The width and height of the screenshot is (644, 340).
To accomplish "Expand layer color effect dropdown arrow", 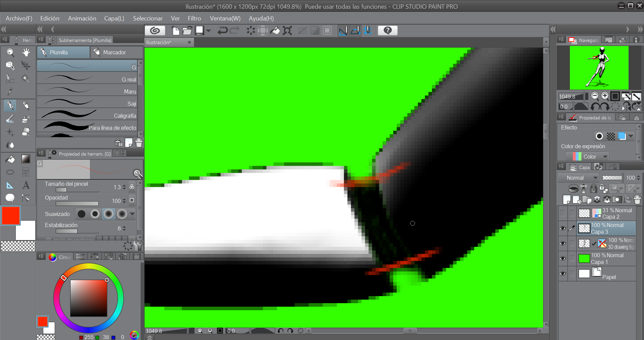I will click(631, 136).
